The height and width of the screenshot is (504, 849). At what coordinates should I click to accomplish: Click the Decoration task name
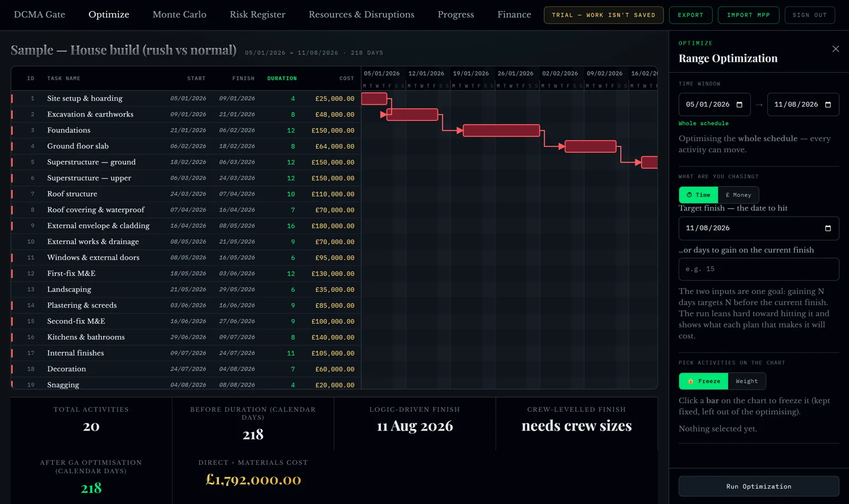(66, 369)
